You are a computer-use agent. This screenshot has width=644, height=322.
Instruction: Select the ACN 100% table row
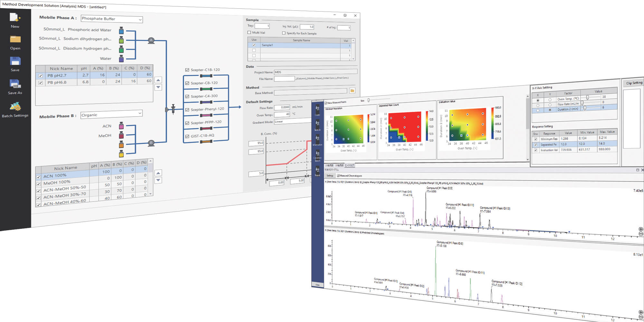pyautogui.click(x=92, y=174)
